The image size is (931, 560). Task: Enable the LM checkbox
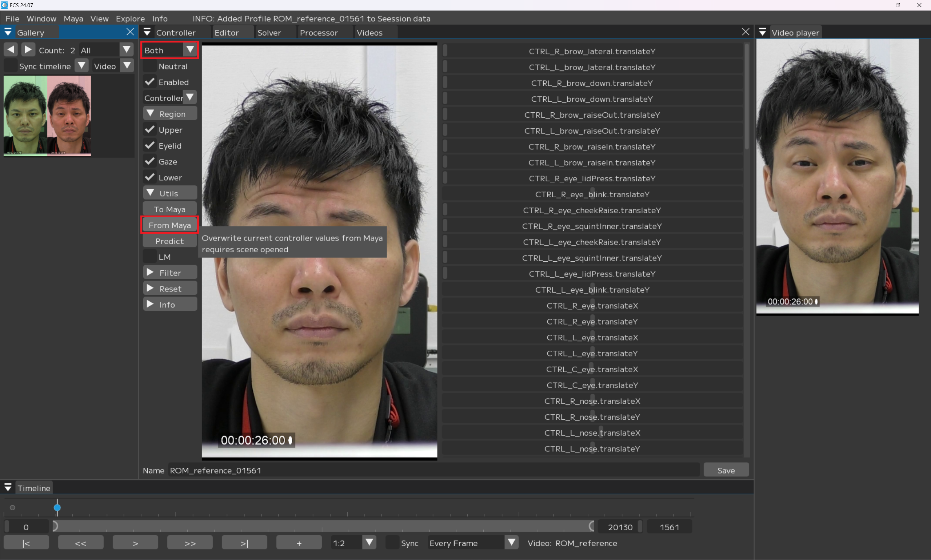(150, 257)
